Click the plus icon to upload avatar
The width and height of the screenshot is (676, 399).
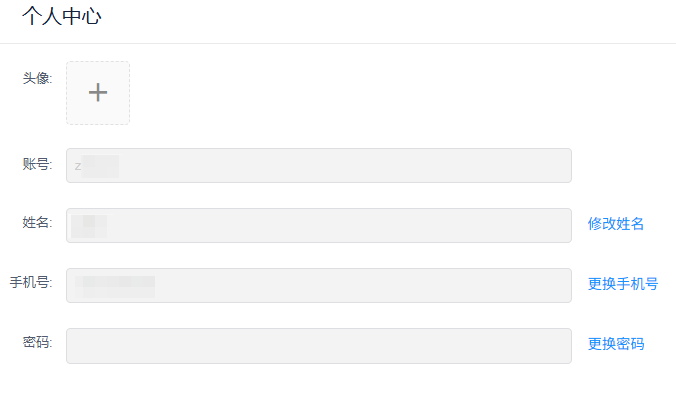pyautogui.click(x=98, y=93)
